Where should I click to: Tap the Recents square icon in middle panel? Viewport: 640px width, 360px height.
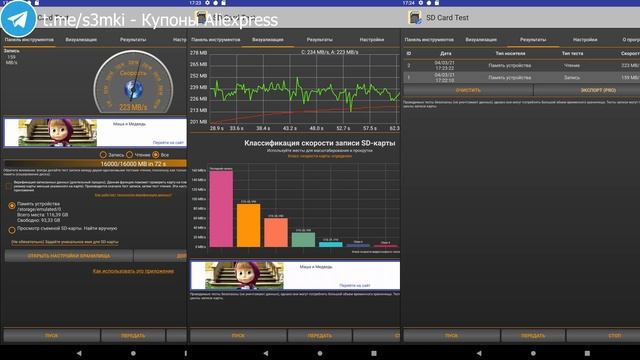point(374,353)
